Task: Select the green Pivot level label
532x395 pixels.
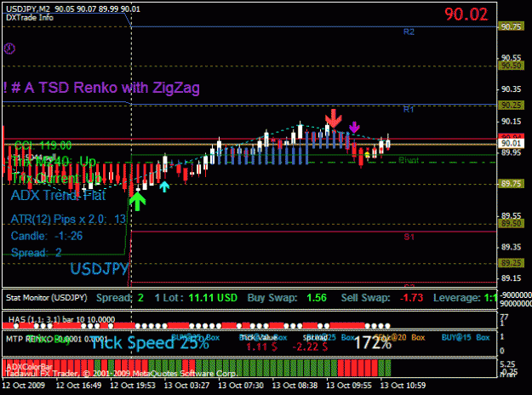Action: 409,160
